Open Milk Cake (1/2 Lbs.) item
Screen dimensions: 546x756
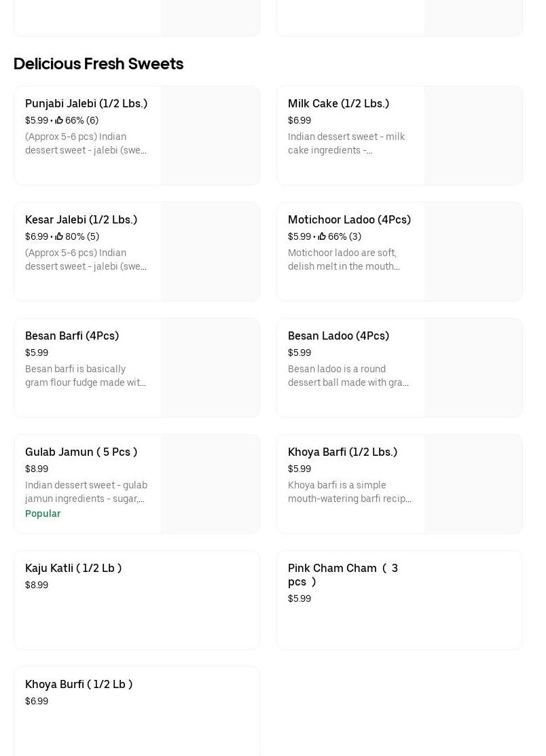(x=338, y=103)
